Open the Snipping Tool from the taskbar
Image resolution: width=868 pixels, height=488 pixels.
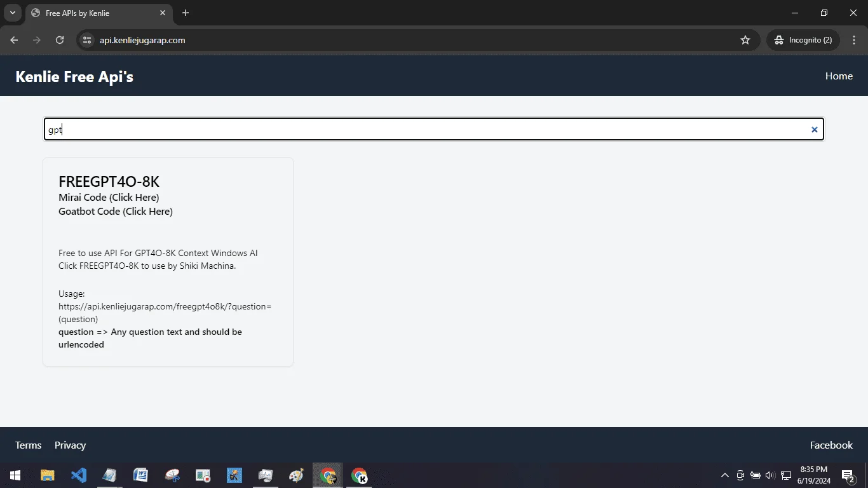(172, 475)
